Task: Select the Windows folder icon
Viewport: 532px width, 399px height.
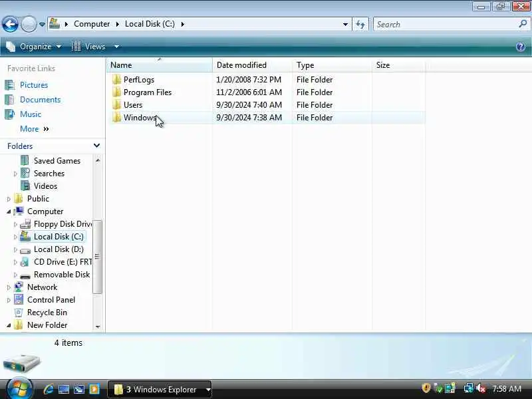Action: pos(116,118)
